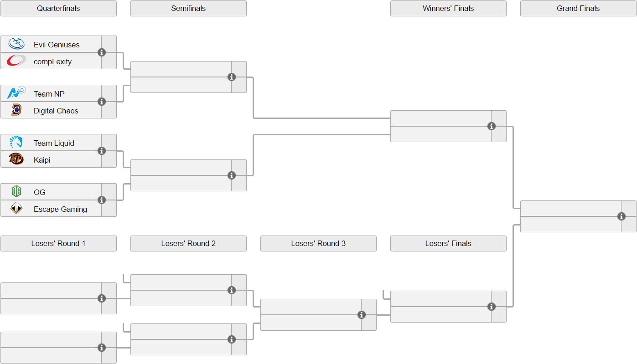
Task: Select the Digital Chaos team name
Action: click(56, 111)
